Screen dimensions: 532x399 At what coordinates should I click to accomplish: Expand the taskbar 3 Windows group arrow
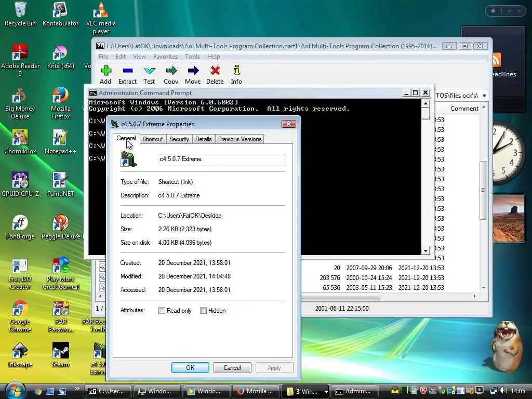pos(326,392)
